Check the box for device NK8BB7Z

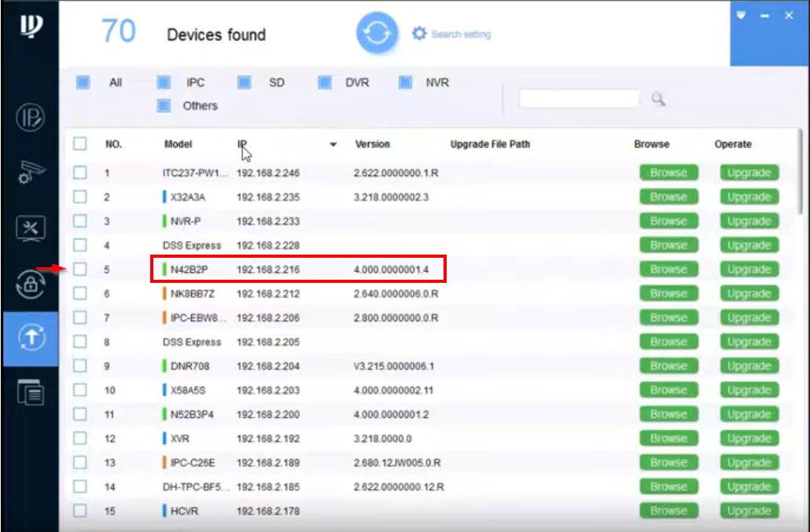pyautogui.click(x=80, y=293)
